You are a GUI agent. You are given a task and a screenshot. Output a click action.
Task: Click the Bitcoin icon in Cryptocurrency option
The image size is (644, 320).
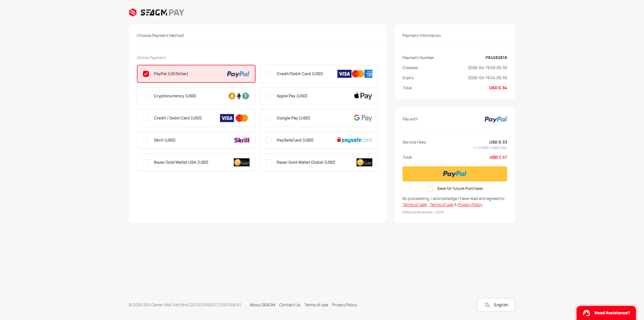pyautogui.click(x=232, y=96)
